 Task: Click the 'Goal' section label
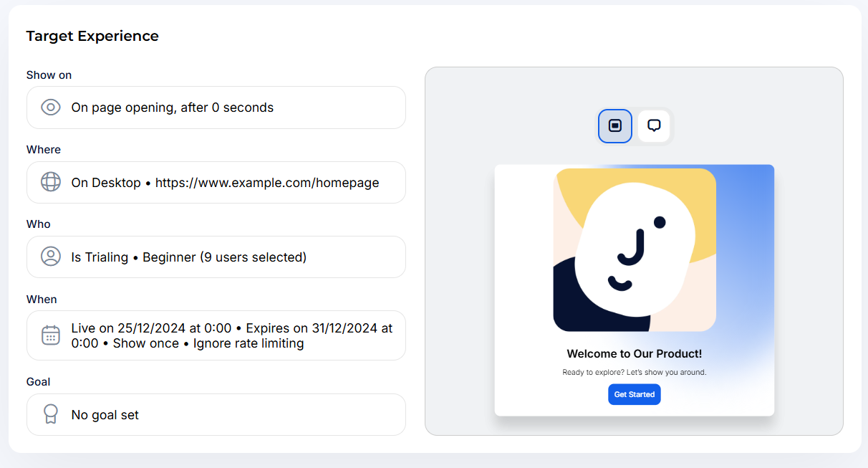38,382
